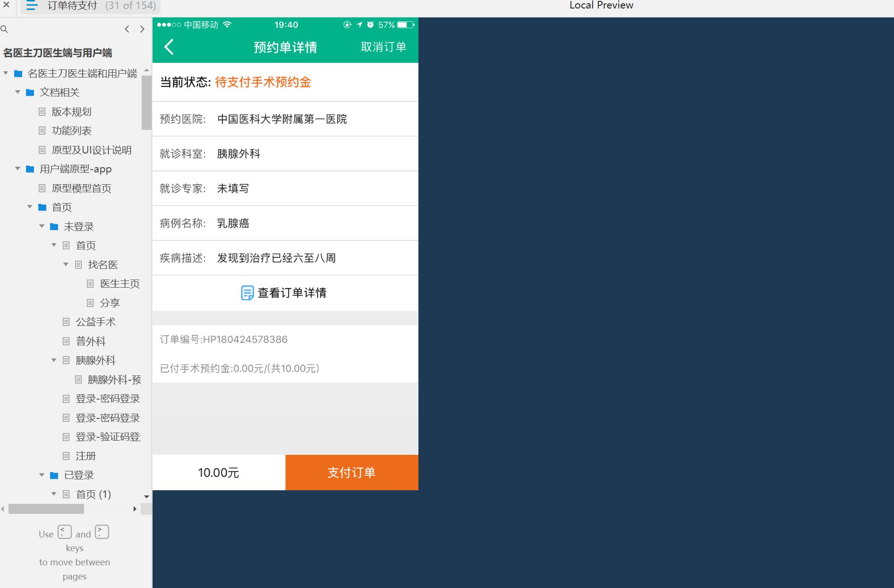
Task: Click 未填写 expert value
Action: coord(233,188)
